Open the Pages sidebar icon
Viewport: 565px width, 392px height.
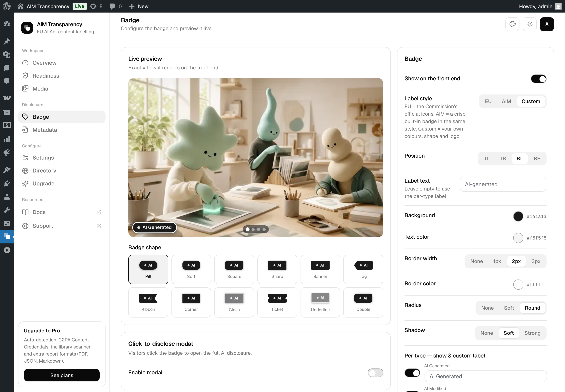(7, 68)
